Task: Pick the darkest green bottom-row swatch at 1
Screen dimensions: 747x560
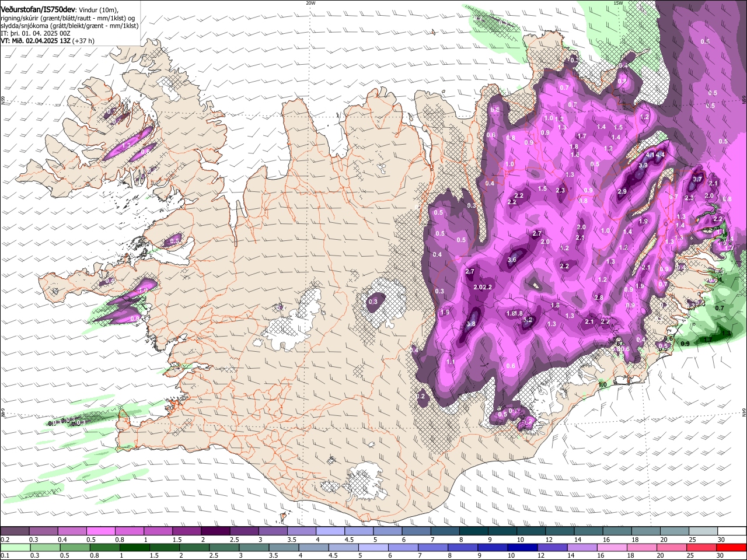Action: tap(135, 548)
